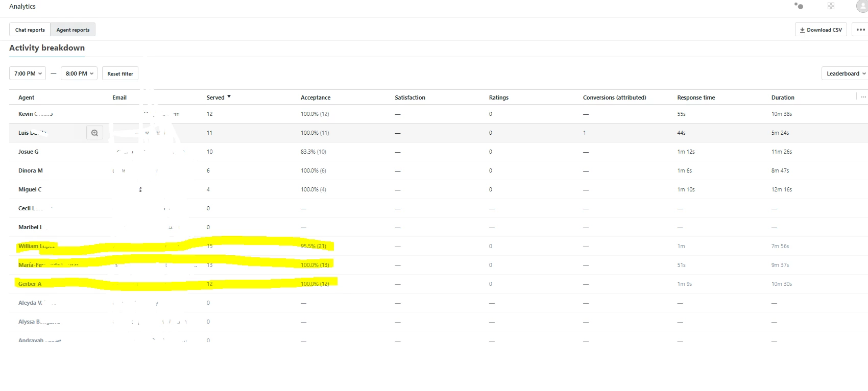Click the 44s response time cell
868x391 pixels.
pos(682,133)
